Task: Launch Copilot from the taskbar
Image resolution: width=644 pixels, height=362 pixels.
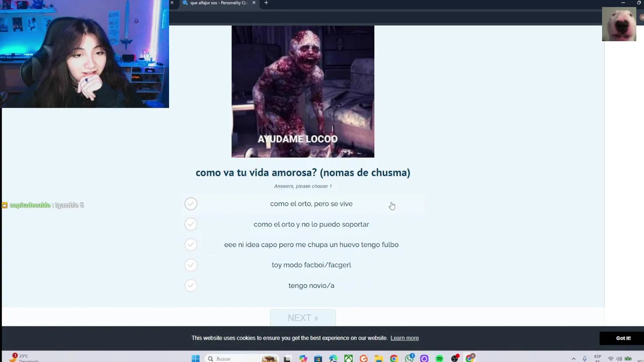Action: [x=303, y=358]
